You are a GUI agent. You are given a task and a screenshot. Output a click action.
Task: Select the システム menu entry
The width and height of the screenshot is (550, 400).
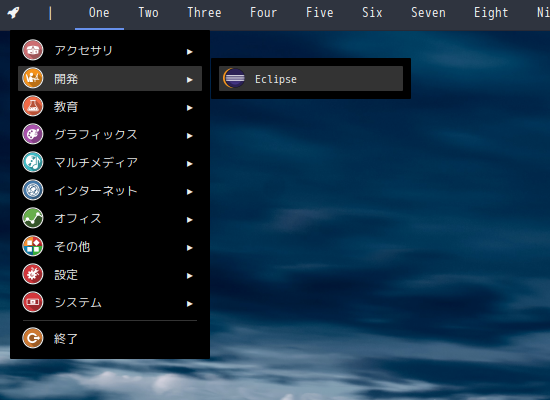point(110,302)
